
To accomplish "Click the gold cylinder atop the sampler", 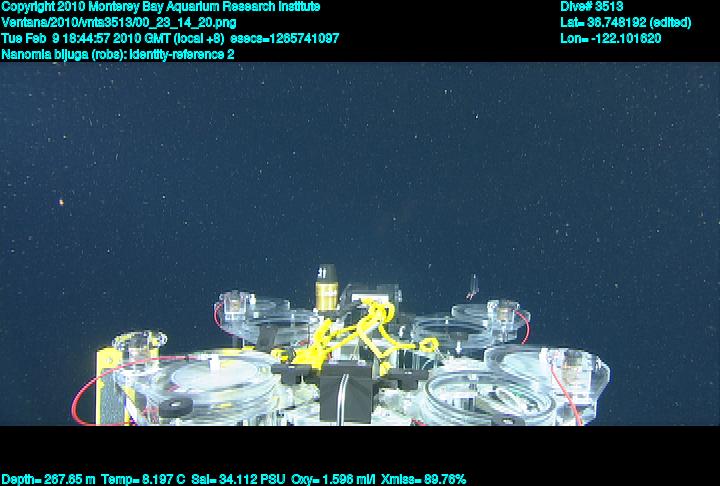I will click(325, 289).
